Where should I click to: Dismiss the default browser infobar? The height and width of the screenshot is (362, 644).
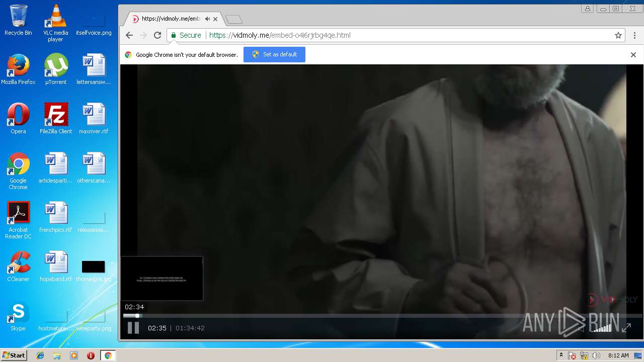tap(633, 55)
